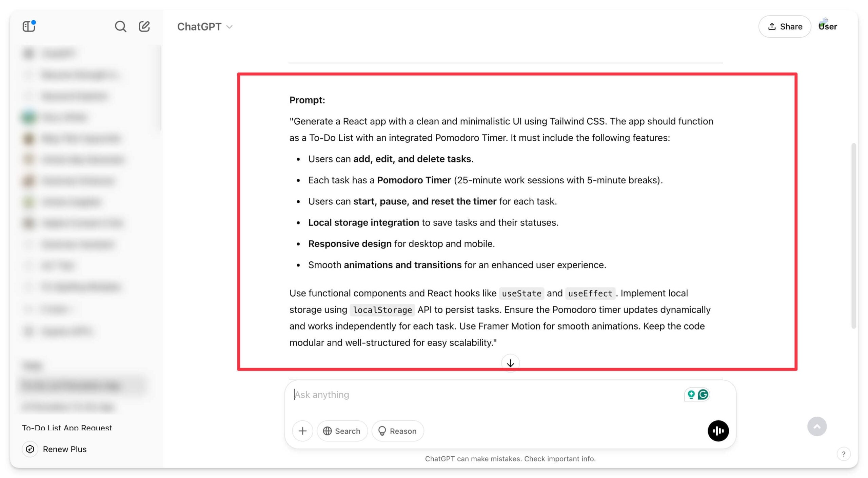Open the plus attachment button
The height and width of the screenshot is (478, 868).
(x=302, y=431)
